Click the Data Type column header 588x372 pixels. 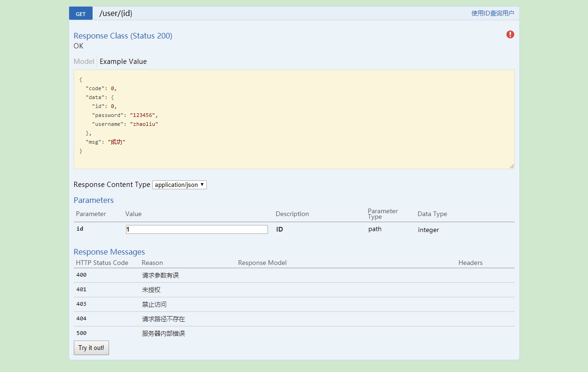point(432,214)
